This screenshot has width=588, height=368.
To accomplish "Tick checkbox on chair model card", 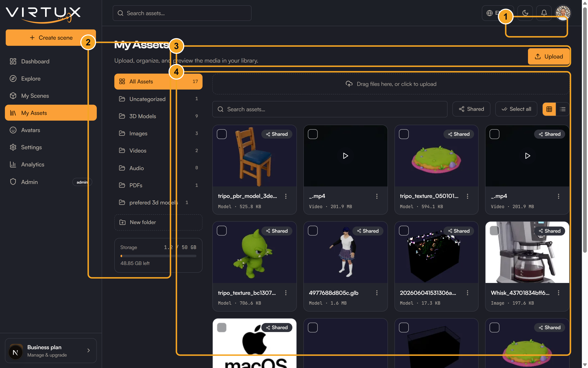I will click(222, 134).
